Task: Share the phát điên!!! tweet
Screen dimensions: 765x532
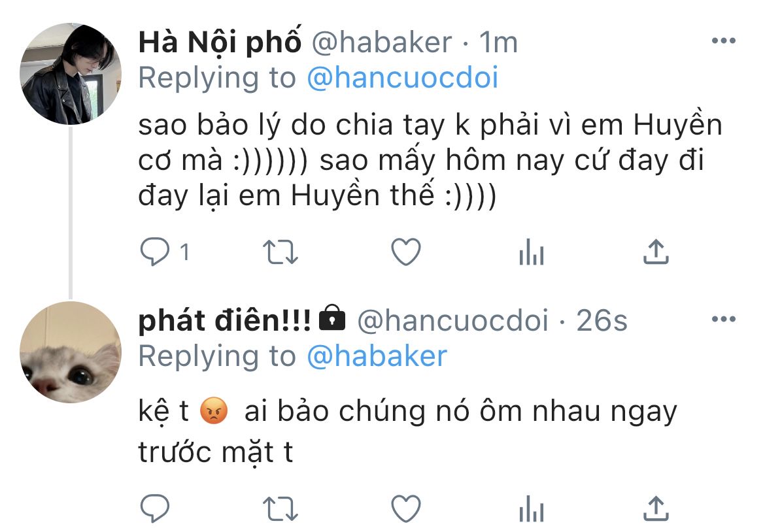Action: click(656, 508)
